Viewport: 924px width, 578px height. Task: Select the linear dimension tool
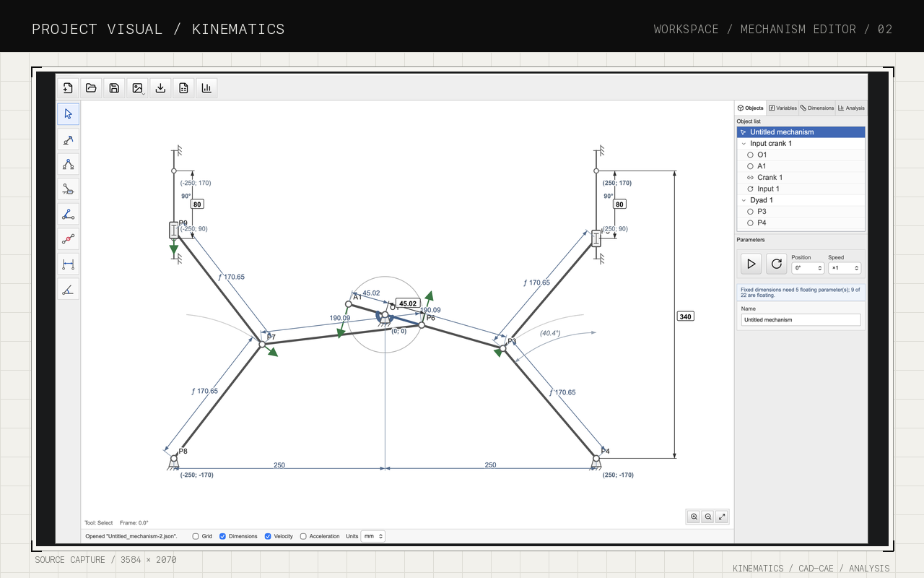(69, 264)
